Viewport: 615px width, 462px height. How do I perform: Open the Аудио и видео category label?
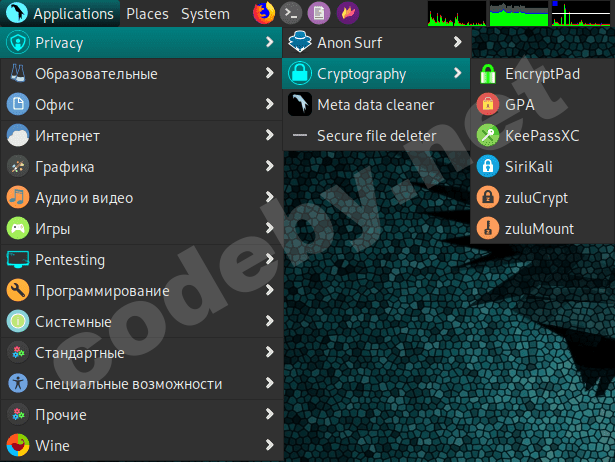[84, 198]
